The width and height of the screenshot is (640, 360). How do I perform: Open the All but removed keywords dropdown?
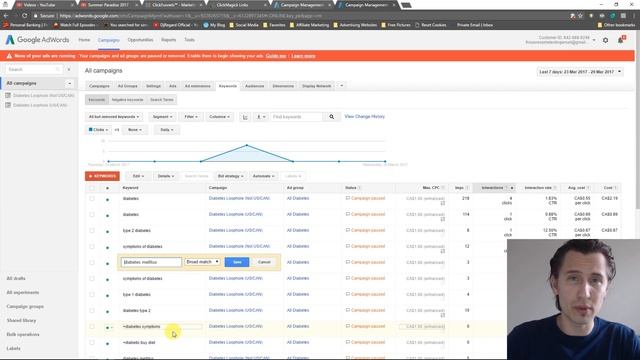pyautogui.click(x=114, y=117)
